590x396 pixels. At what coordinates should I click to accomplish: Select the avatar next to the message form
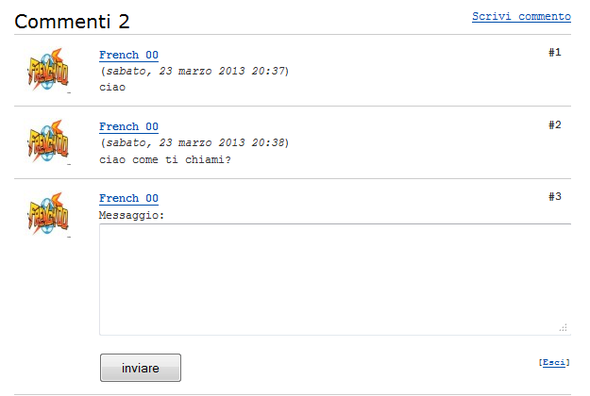pyautogui.click(x=48, y=213)
